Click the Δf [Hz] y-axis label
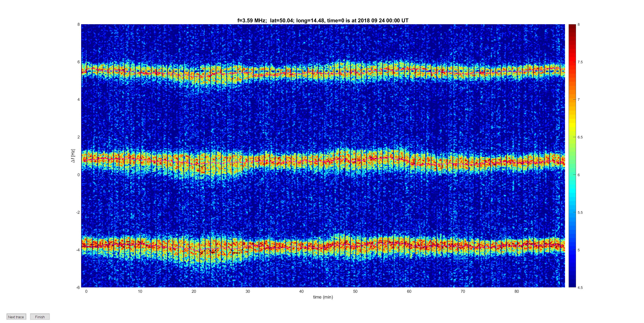 pos(73,156)
